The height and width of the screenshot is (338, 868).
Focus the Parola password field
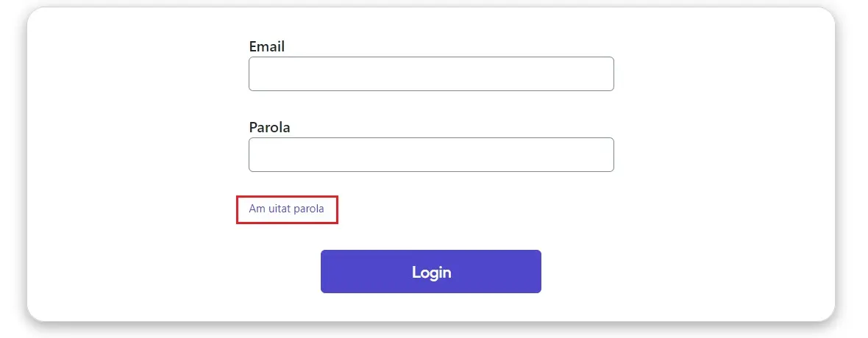click(x=431, y=154)
